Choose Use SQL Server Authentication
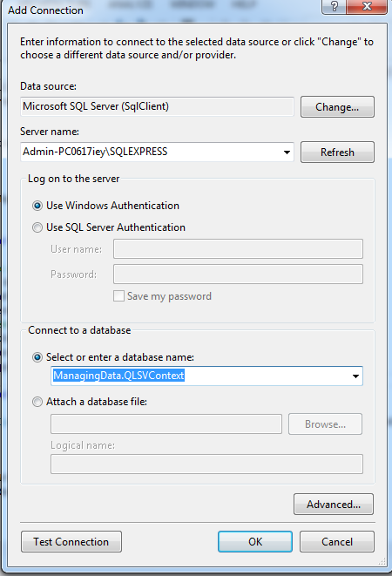Viewport: 392px width, 576px height. pyautogui.click(x=37, y=227)
